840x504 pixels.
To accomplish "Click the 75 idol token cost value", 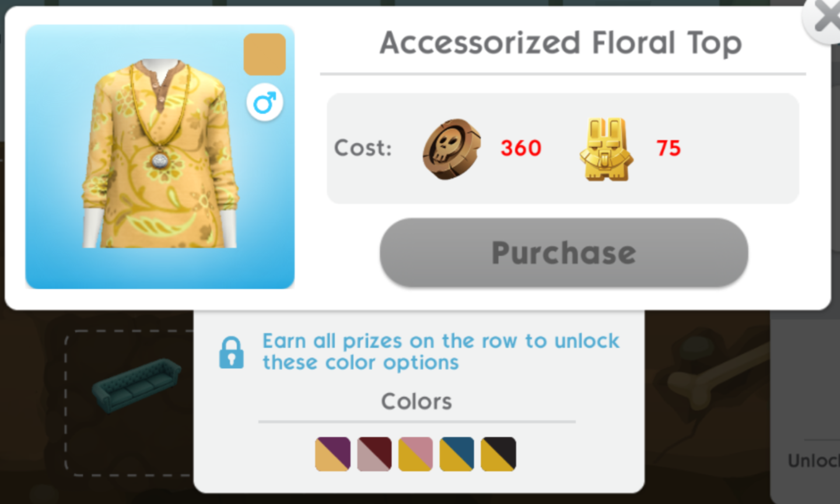I will (668, 148).
